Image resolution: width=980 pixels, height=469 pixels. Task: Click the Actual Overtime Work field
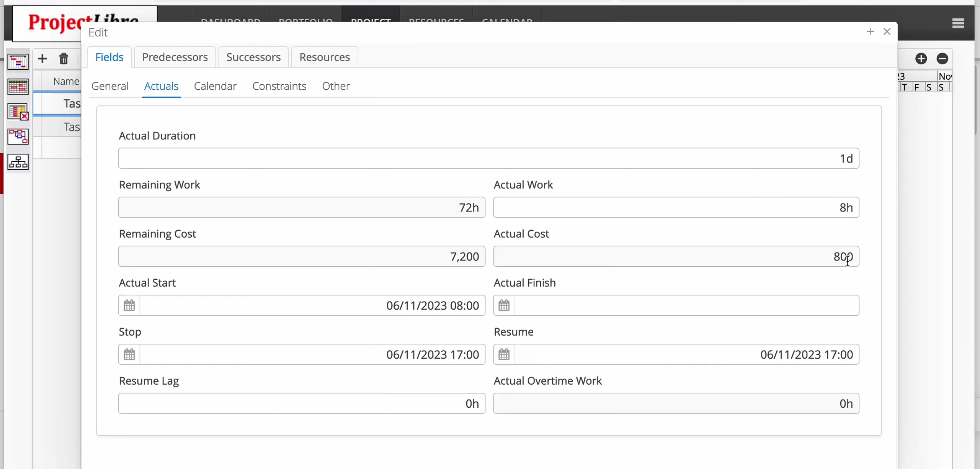pyautogui.click(x=676, y=403)
